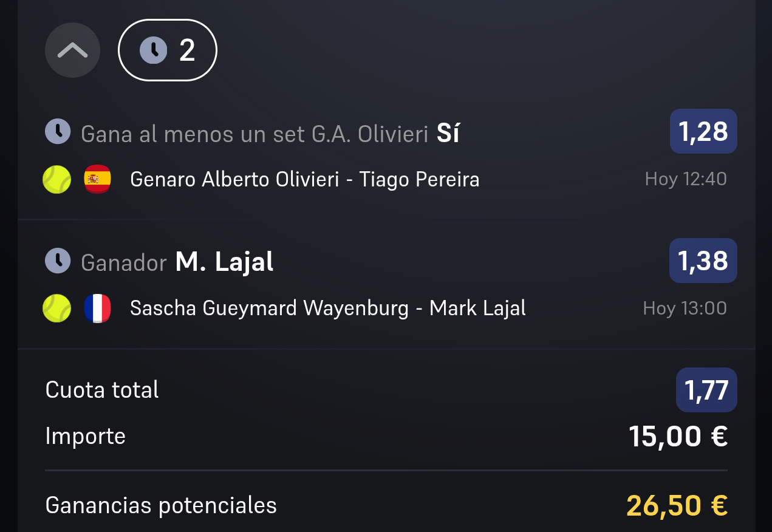Collapse the bet slip with the up chevron

[x=72, y=50]
